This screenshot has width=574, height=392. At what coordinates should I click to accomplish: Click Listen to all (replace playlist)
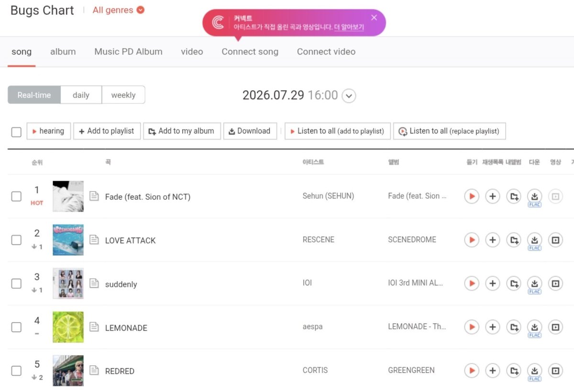pos(450,131)
